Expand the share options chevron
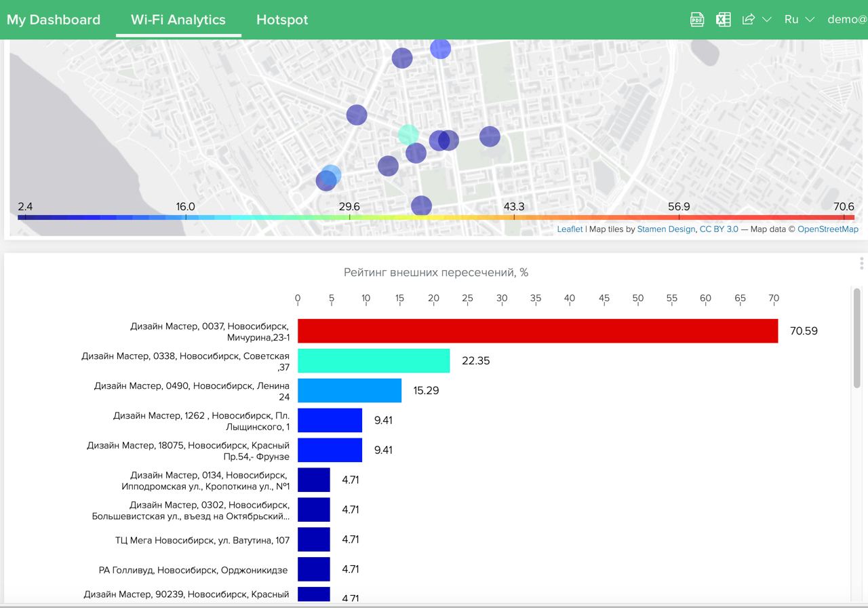The height and width of the screenshot is (608, 868). click(767, 20)
